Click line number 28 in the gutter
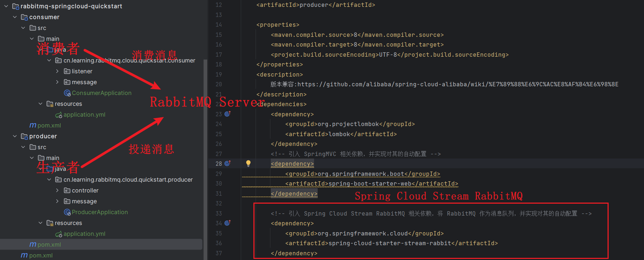Image resolution: width=644 pixels, height=260 pixels. click(219, 164)
